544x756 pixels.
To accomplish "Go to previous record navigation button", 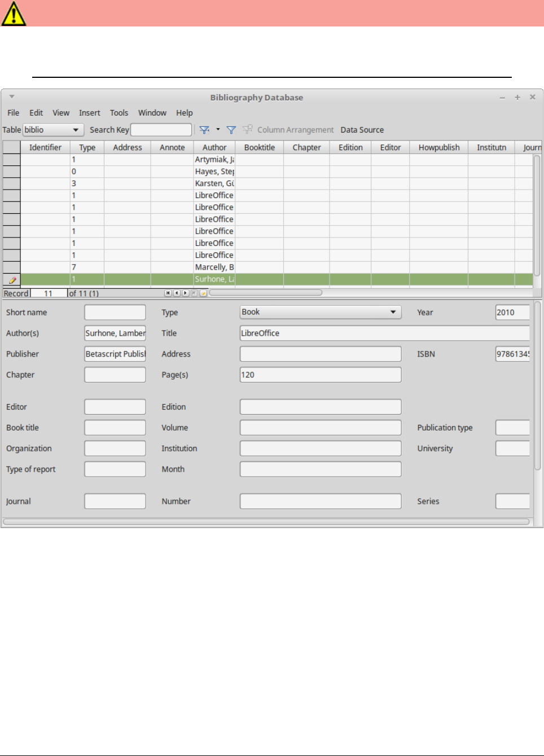I will [x=177, y=293].
